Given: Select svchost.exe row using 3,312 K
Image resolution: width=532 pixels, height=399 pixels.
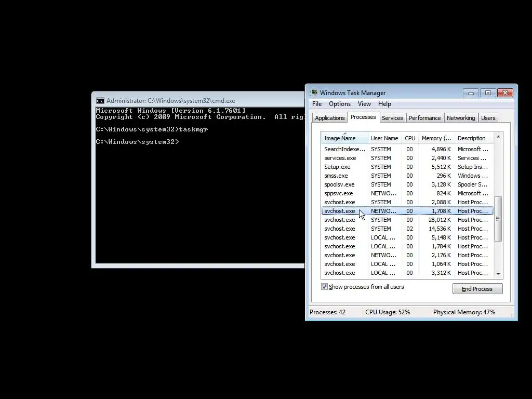Looking at the screenshot, I should 407,272.
